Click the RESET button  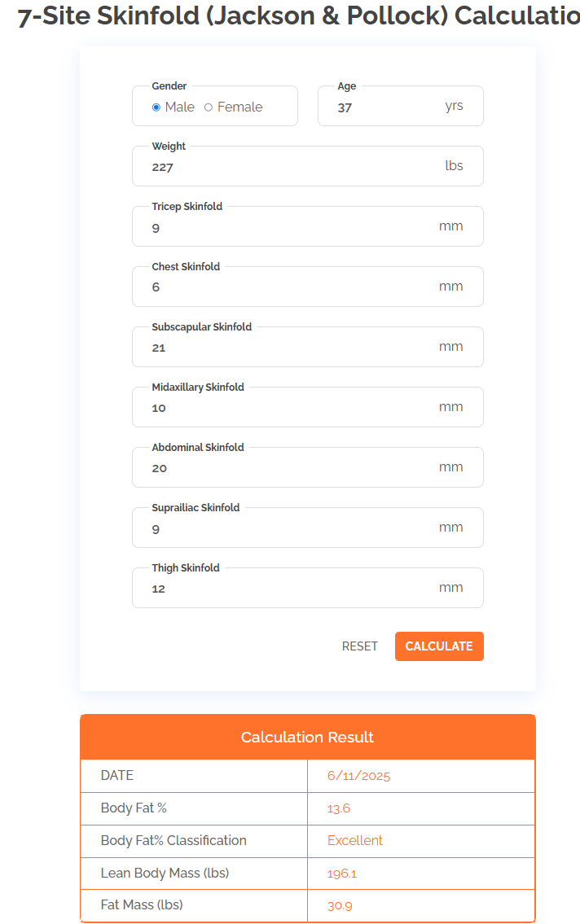359,646
